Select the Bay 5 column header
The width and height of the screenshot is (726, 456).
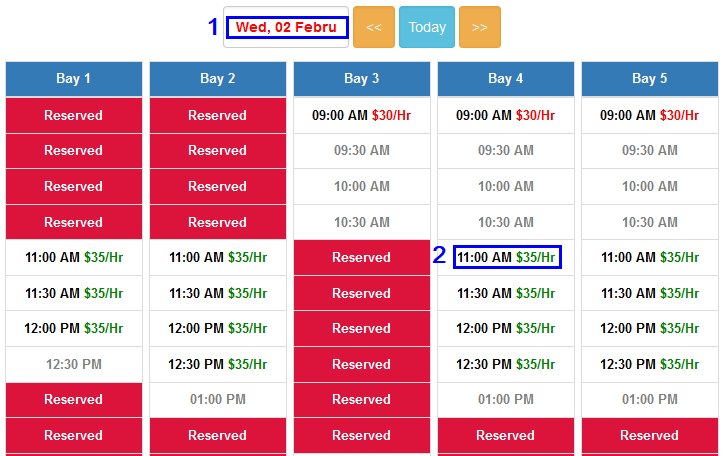650,79
